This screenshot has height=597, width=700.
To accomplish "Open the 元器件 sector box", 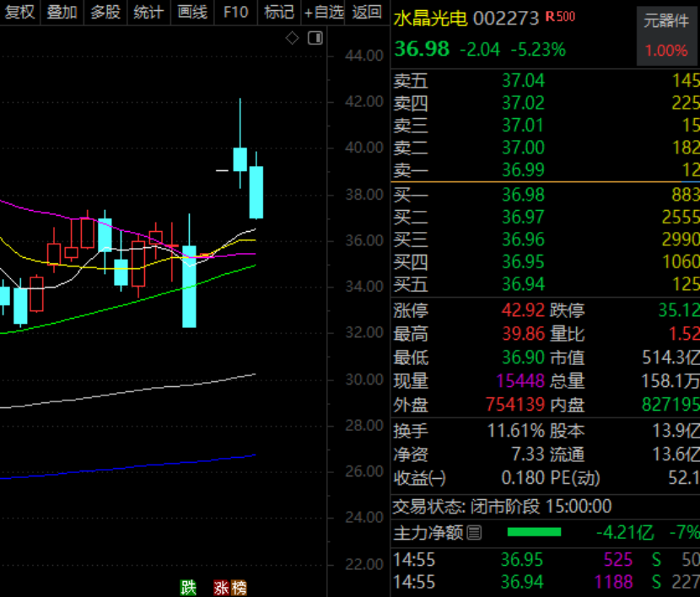I will (666, 36).
